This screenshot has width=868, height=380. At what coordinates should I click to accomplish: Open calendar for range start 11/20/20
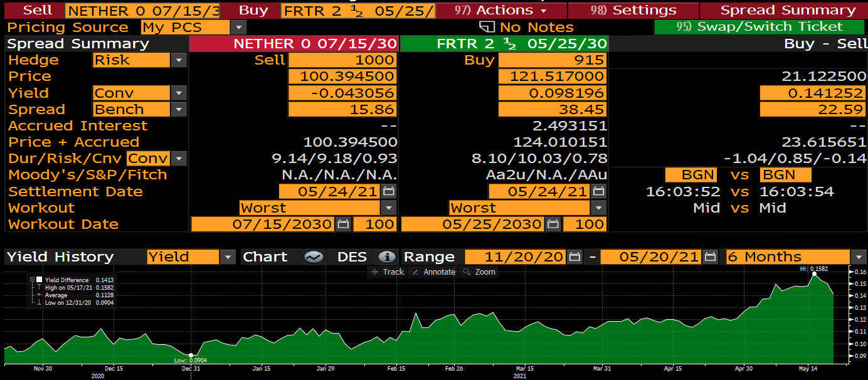pyautogui.click(x=575, y=256)
